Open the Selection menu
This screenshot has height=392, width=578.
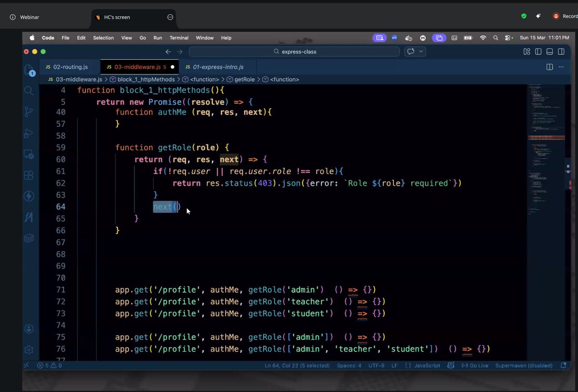[103, 38]
